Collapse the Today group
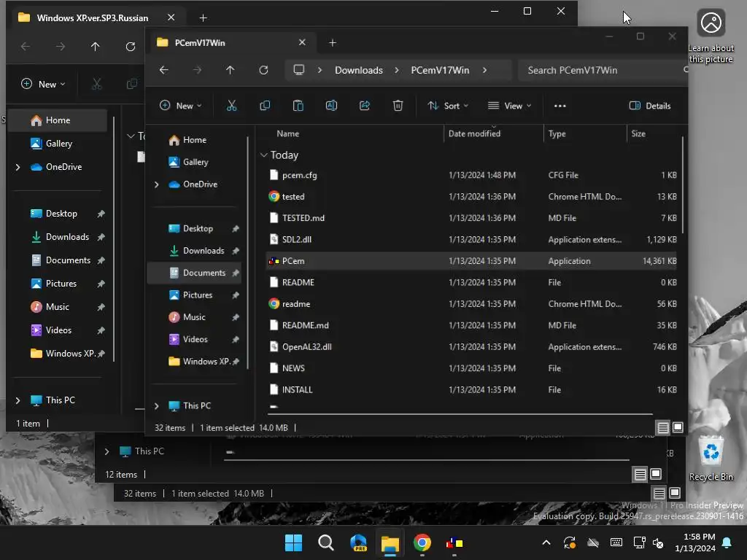Image resolution: width=747 pixels, height=560 pixels. tap(263, 155)
